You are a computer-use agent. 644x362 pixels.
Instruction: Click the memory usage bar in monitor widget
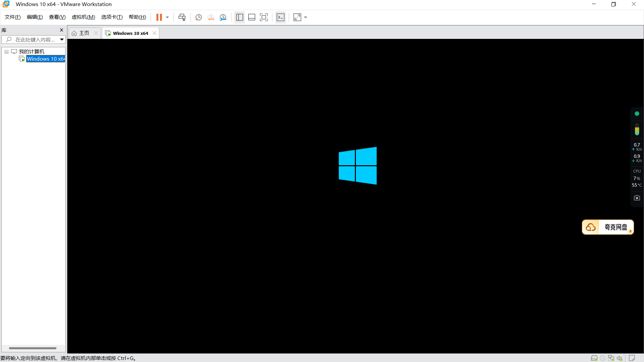(637, 129)
